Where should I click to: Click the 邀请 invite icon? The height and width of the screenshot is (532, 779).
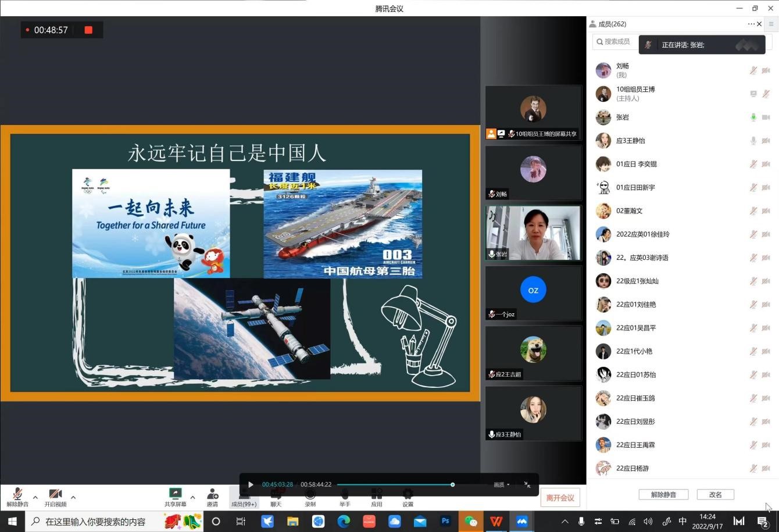[x=212, y=494]
